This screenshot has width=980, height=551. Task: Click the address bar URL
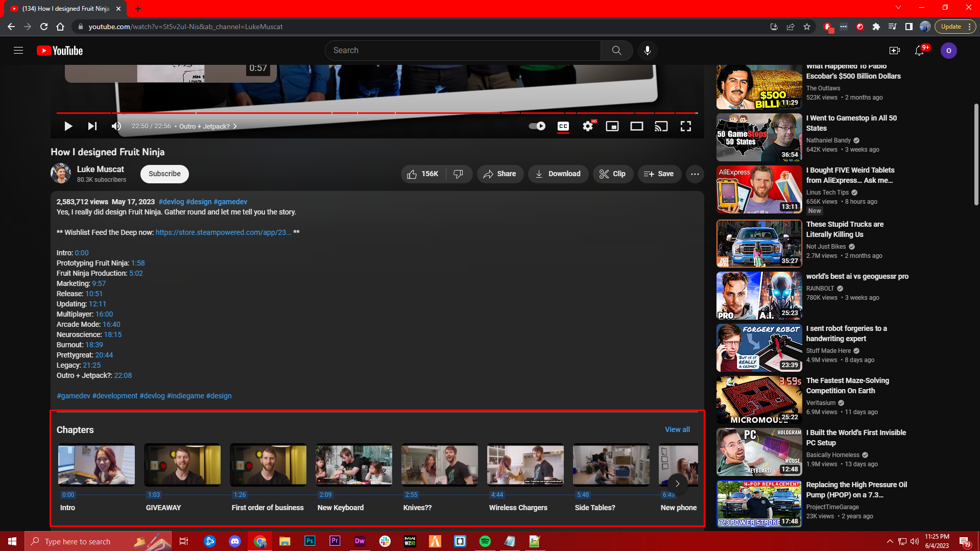(185, 27)
